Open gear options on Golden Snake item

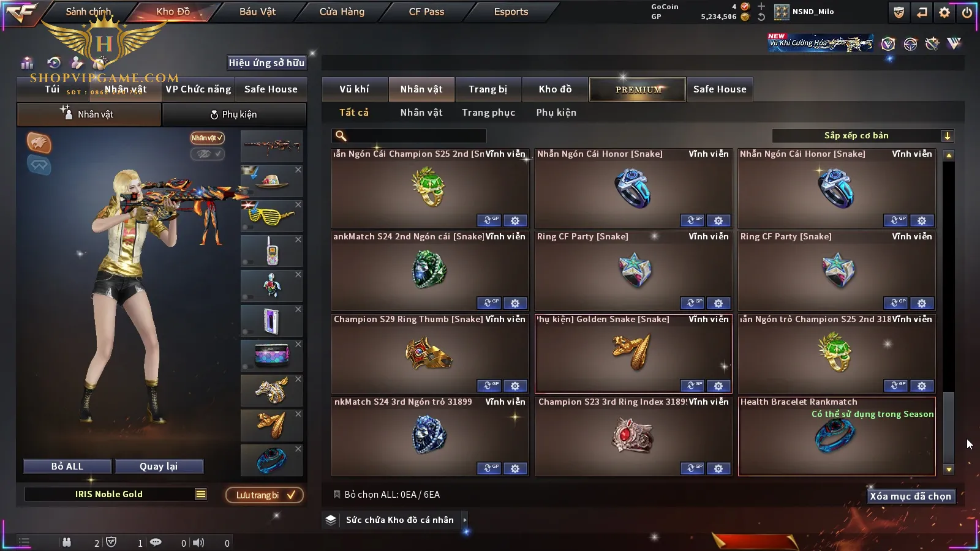coord(718,386)
